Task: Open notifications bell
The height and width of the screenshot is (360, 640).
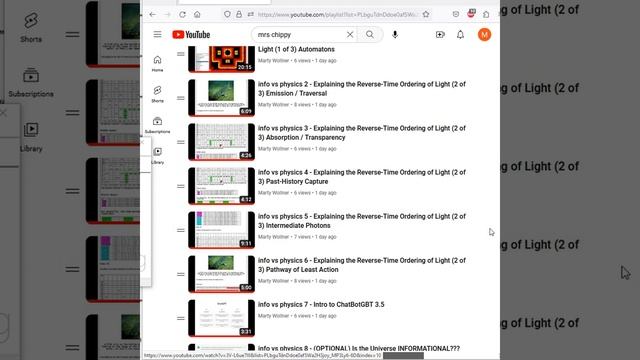Action: pos(460,35)
